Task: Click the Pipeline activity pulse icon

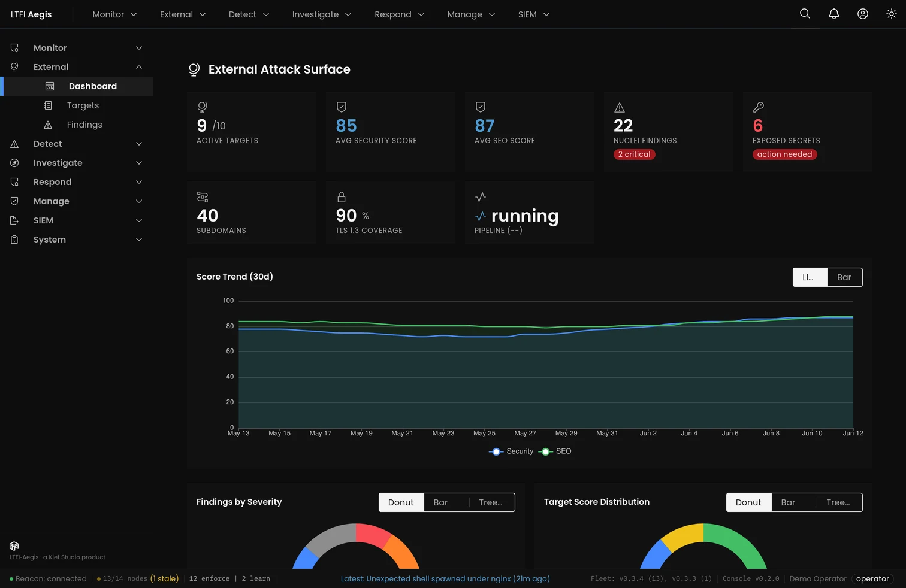Action: tap(481, 197)
